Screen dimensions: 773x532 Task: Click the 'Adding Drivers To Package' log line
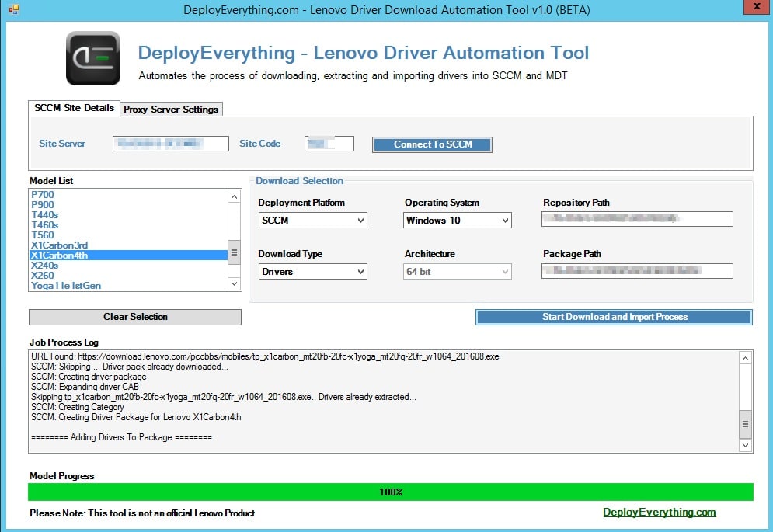[121, 437]
